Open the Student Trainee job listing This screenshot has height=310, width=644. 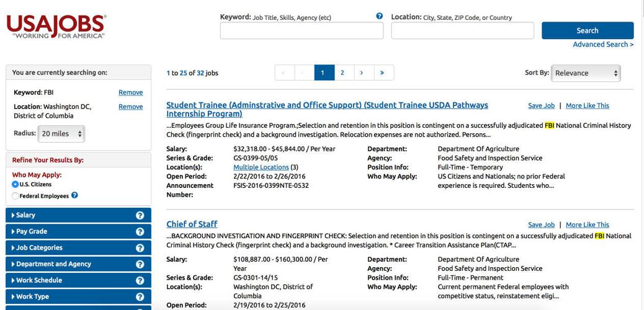(x=327, y=109)
